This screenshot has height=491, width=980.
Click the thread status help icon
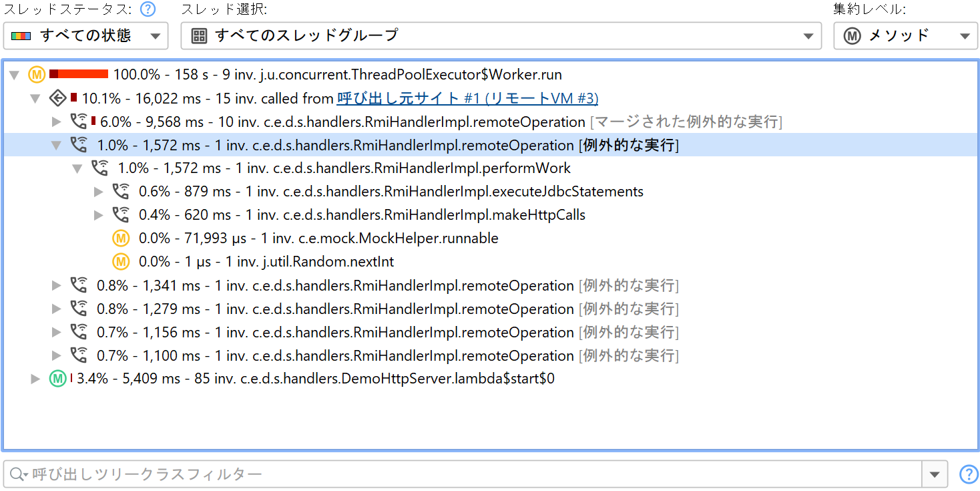tap(148, 9)
